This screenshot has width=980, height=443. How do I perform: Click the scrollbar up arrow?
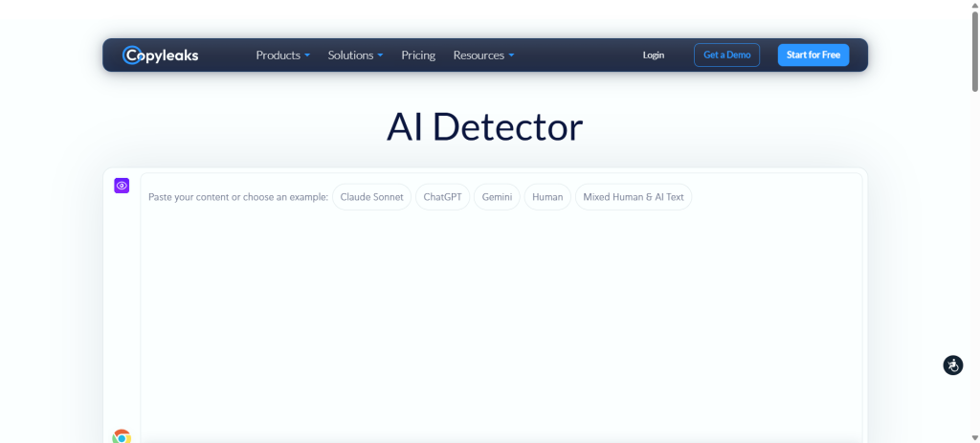pos(975,5)
